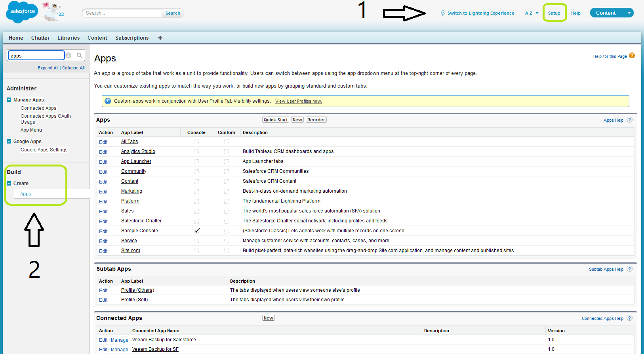Screen dimensions: 644x354
Task: Select Connected Apps in sidebar tree
Action: [x=38, y=108]
